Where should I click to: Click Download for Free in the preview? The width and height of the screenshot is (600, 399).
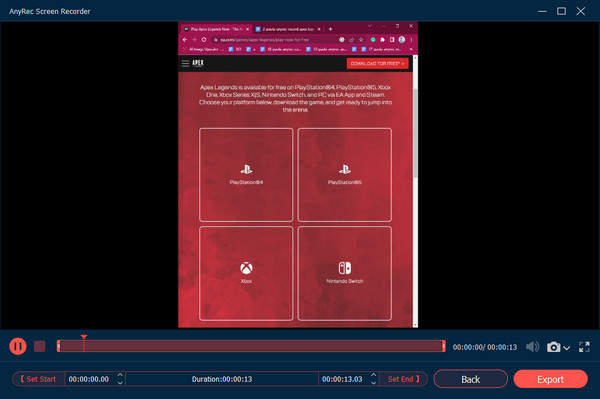pos(377,64)
